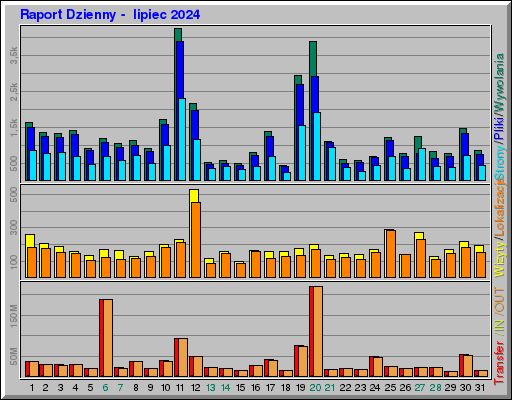Click day "18" on the x-axis
Image resolution: width=512 pixels, height=400 pixels.
click(286, 388)
